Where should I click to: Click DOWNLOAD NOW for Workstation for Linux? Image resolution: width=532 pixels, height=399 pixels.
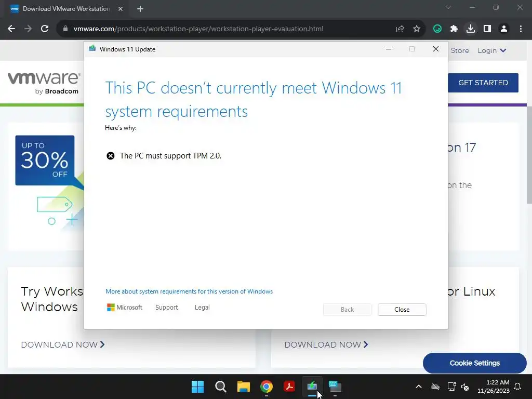click(x=326, y=345)
